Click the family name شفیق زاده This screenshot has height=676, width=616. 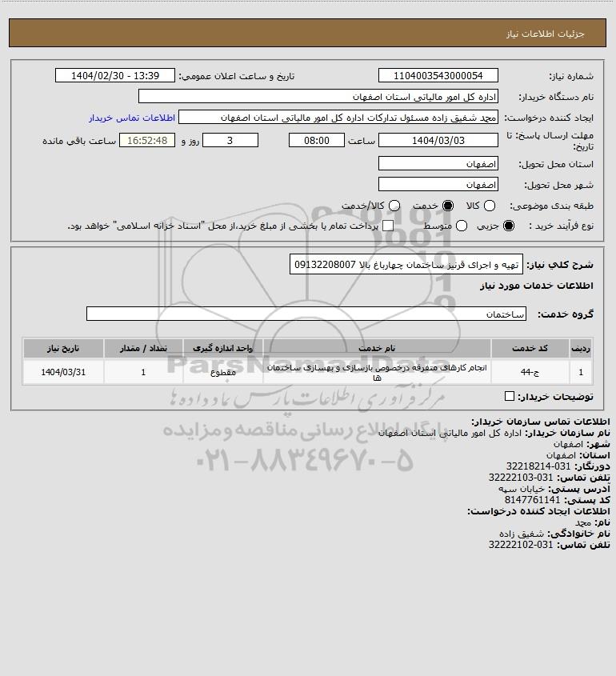coord(522,534)
